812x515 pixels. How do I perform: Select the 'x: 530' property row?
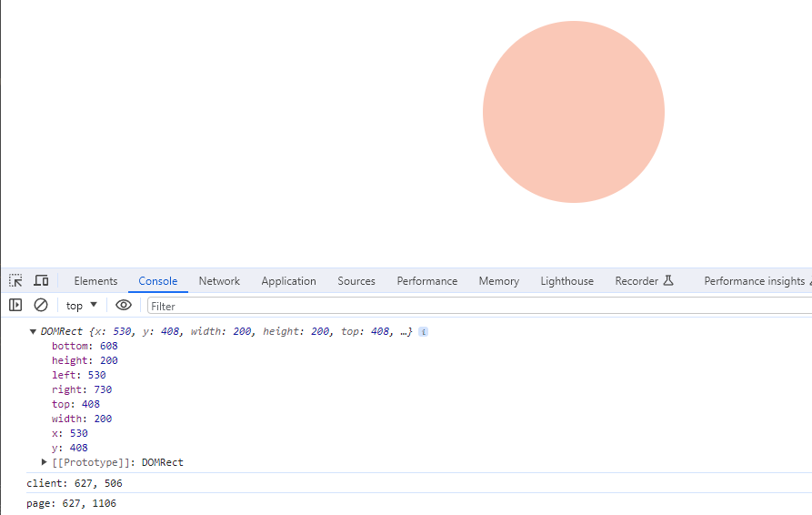(69, 432)
